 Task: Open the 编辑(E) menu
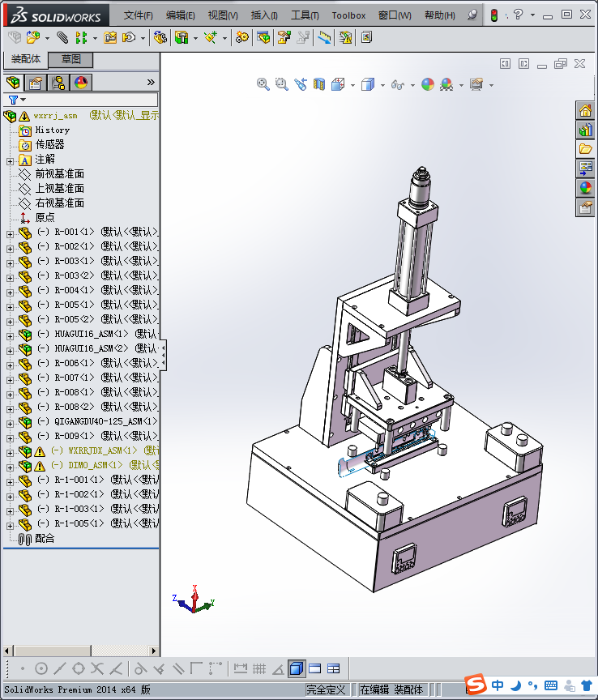181,15
